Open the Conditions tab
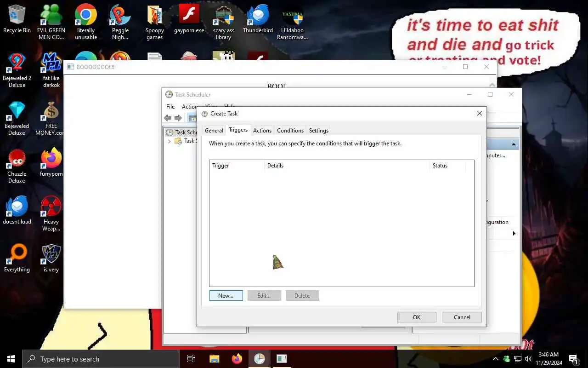Screen dimensions: 588x368 pyautogui.click(x=290, y=131)
